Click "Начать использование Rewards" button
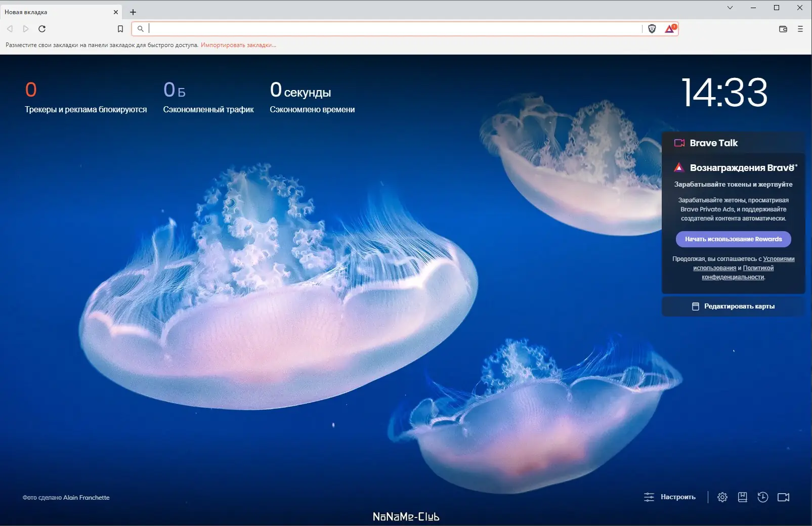This screenshot has height=526, width=812. [734, 239]
